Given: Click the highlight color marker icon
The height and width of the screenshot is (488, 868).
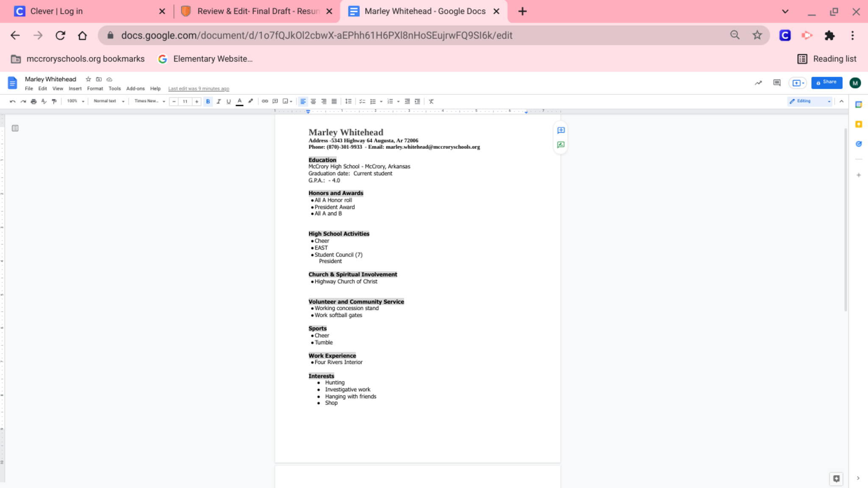Looking at the screenshot, I should pyautogui.click(x=250, y=101).
